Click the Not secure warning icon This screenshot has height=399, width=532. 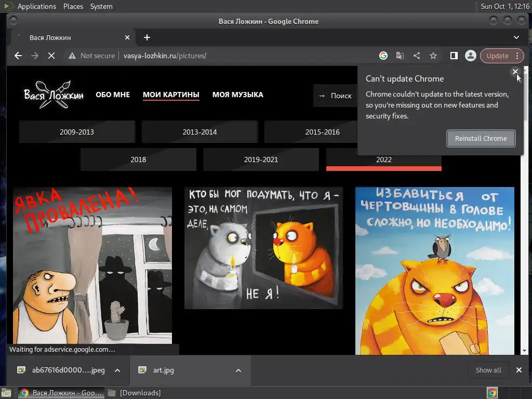(x=72, y=56)
